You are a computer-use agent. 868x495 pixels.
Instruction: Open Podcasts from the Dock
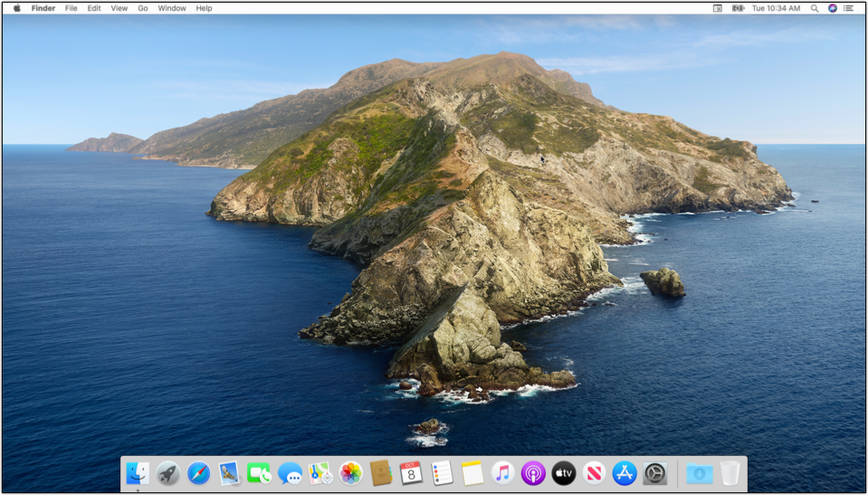point(533,473)
